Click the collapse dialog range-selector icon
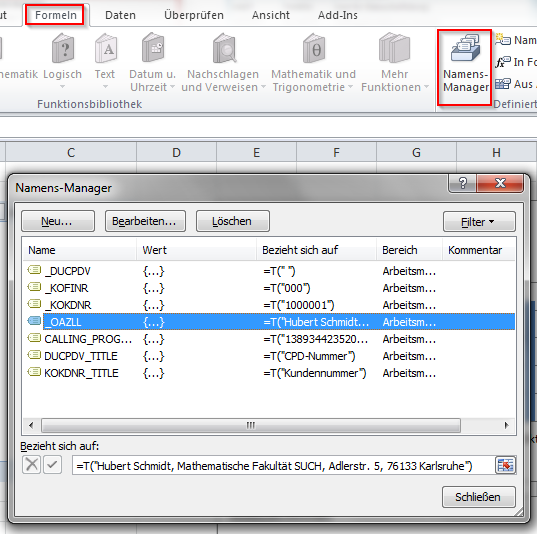The width and height of the screenshot is (537, 534). [505, 465]
